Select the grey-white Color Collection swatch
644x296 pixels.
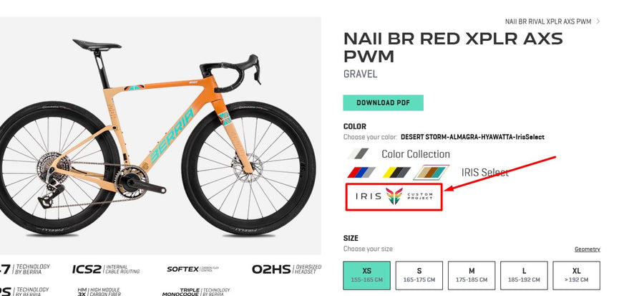(x=358, y=154)
